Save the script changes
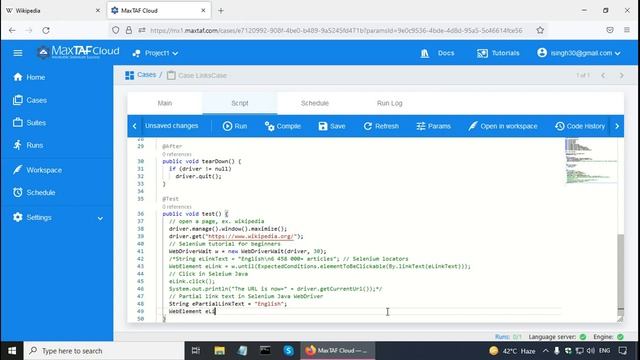Image resolution: width=640 pixels, height=360 pixels. (x=331, y=126)
